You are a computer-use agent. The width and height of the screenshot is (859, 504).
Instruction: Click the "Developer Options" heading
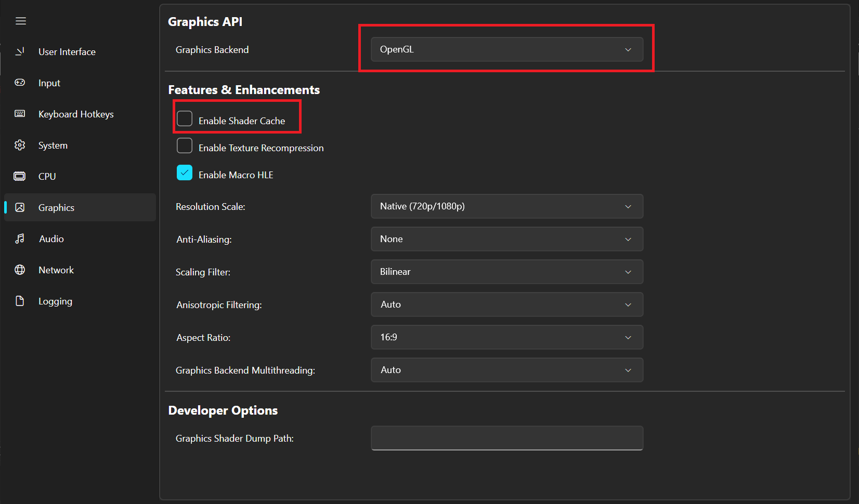pos(223,410)
